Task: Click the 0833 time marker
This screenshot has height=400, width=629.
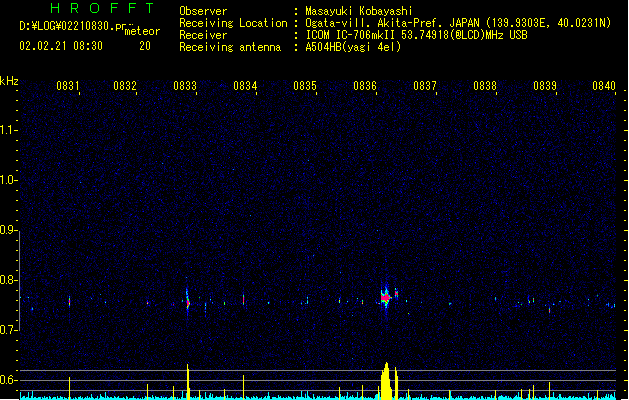Action: [185, 86]
